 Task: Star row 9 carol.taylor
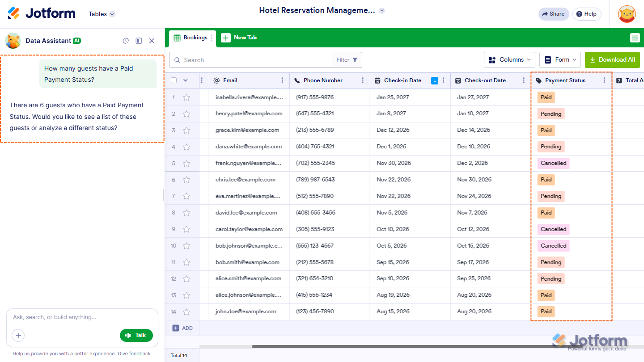[186, 229]
